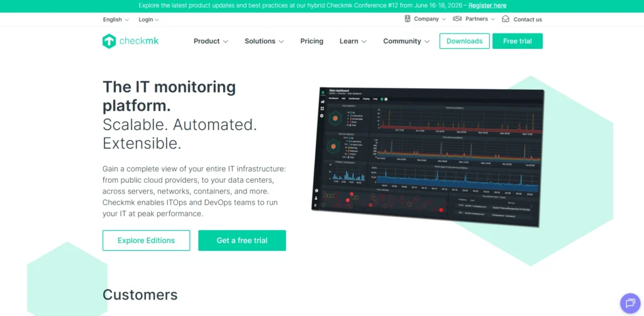Image resolution: width=644 pixels, height=316 pixels.
Task: Open the Login dropdown
Action: [x=148, y=19]
